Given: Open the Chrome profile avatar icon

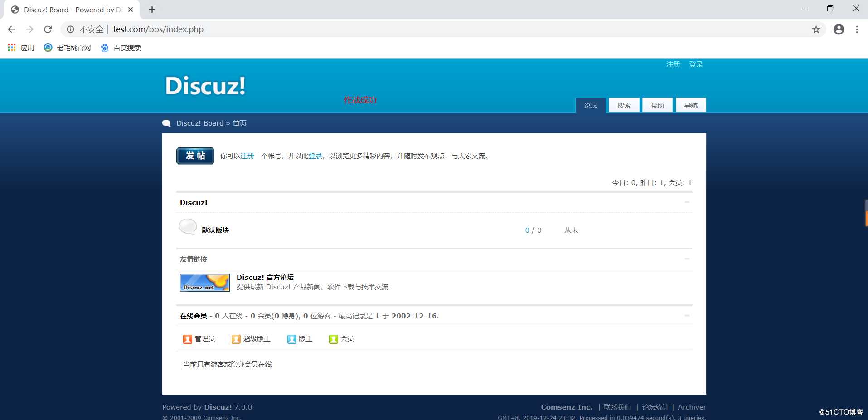Looking at the screenshot, I should pyautogui.click(x=839, y=29).
